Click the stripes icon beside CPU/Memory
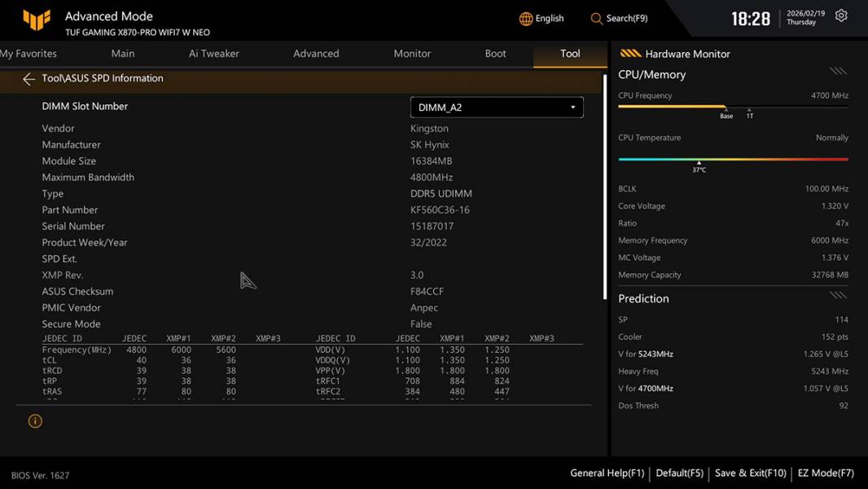Image resolution: width=868 pixels, height=489 pixels. pos(838,73)
